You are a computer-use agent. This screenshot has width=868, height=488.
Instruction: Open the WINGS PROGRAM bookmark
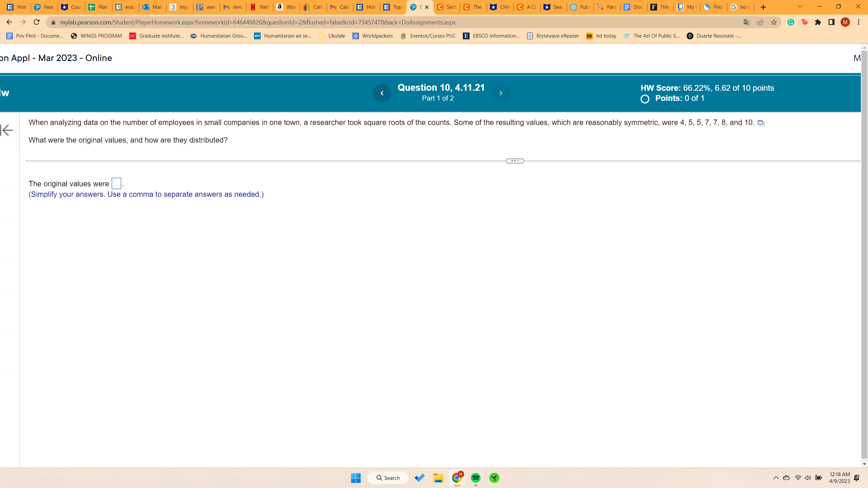pos(96,36)
